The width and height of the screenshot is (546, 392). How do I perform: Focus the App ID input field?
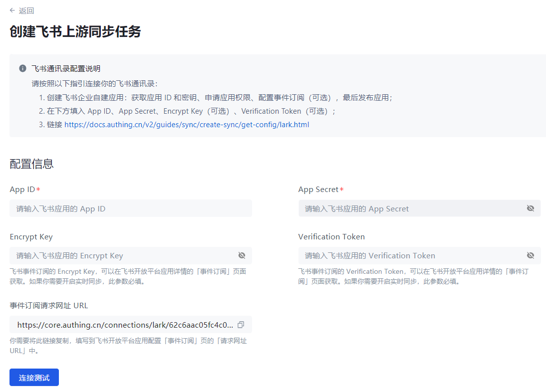(x=130, y=208)
